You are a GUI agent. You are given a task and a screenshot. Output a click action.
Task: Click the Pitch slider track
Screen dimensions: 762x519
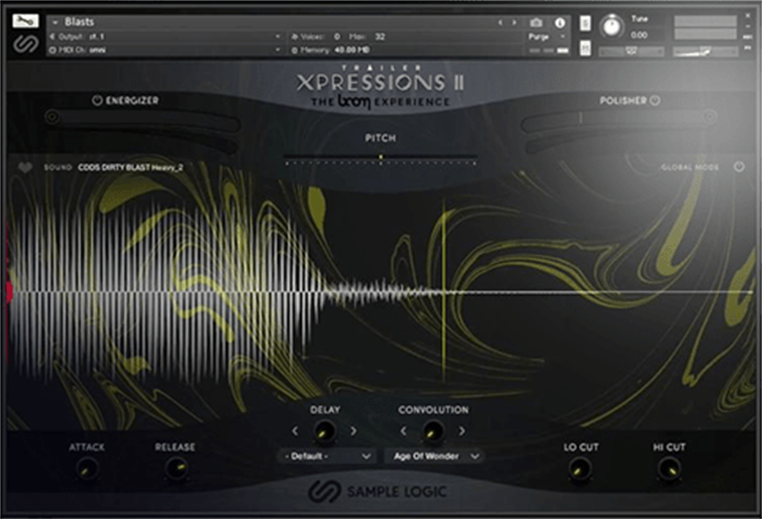380,159
